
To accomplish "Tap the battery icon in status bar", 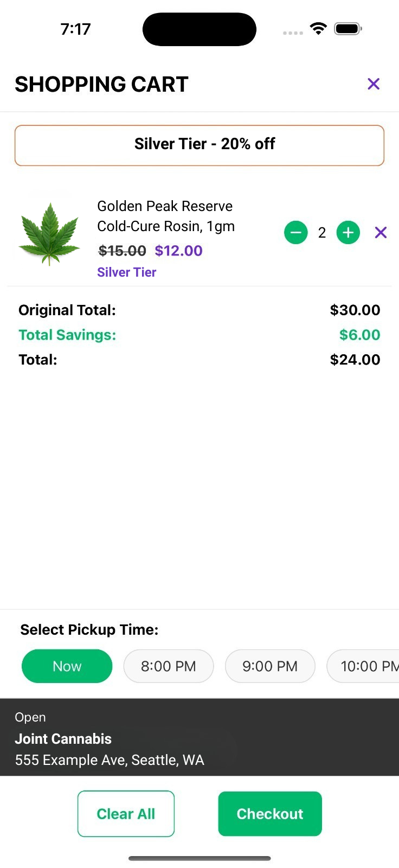I will tap(347, 29).
